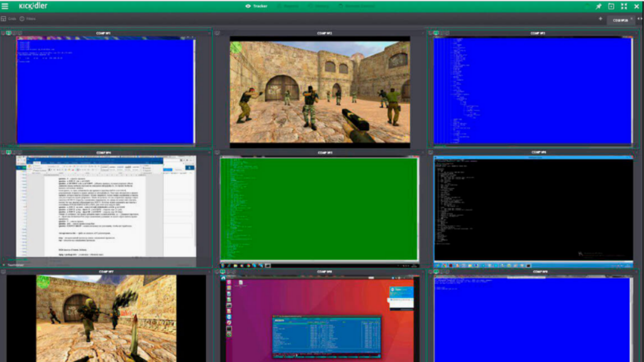This screenshot has height=362, width=644.
Task: Click the first header icon of COMP №1 cell
Action: coord(3,33)
